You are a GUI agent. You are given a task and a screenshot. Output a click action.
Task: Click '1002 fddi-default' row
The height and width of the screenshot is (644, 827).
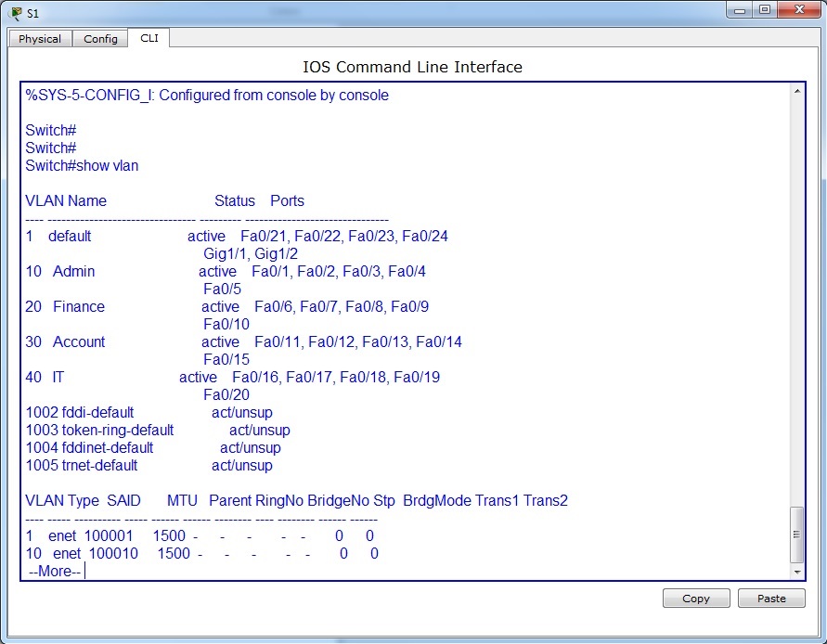149,412
